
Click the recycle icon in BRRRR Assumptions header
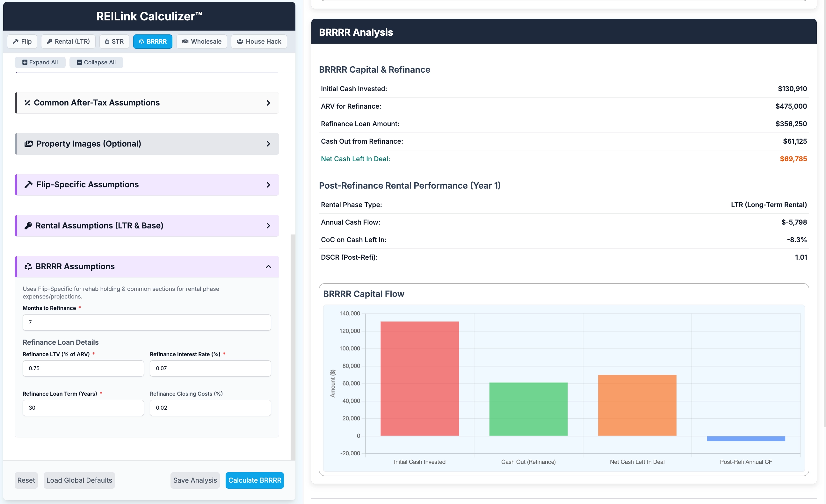28,266
